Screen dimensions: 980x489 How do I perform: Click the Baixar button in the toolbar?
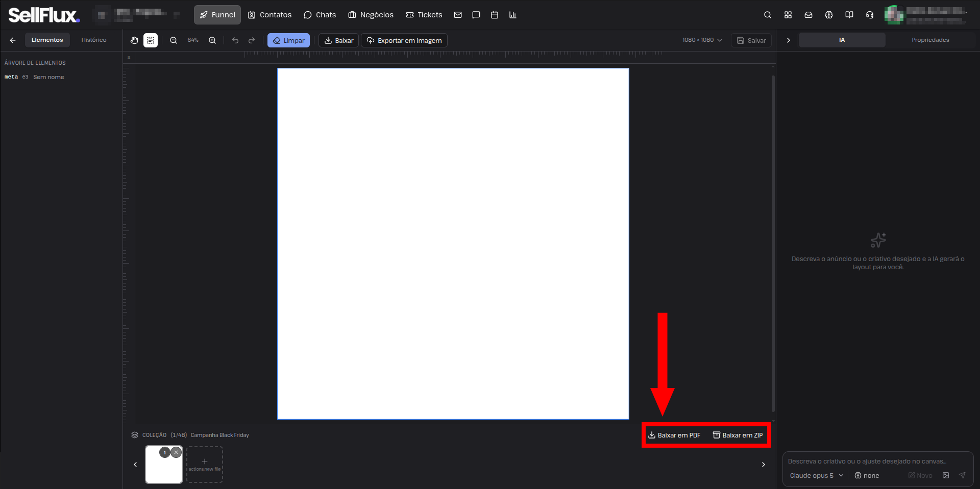click(339, 40)
